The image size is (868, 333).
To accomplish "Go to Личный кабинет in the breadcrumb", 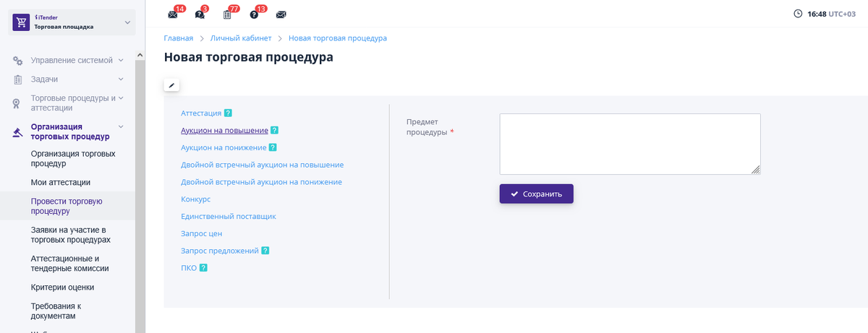I will tap(241, 38).
